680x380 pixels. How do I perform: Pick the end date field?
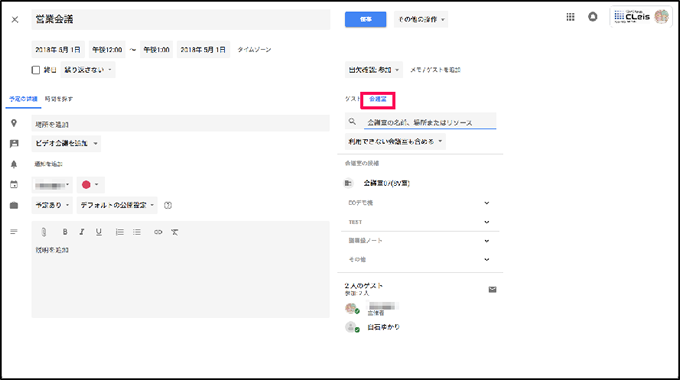point(203,50)
